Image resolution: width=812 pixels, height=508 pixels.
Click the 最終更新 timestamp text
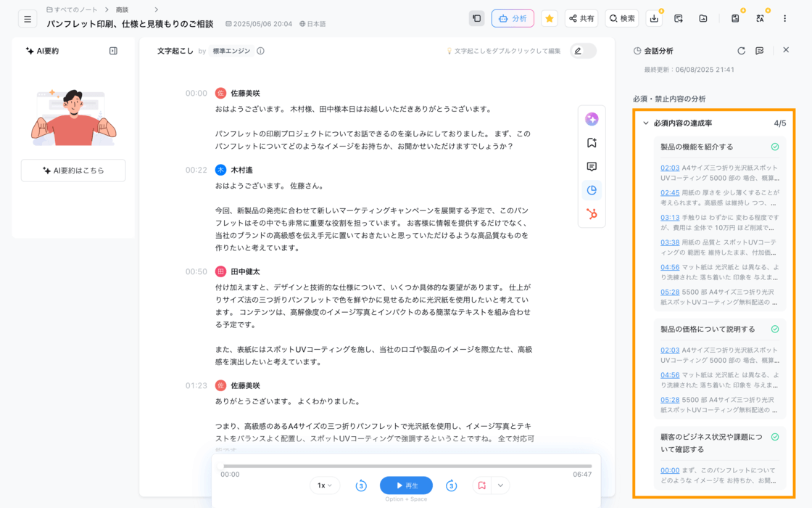click(689, 70)
